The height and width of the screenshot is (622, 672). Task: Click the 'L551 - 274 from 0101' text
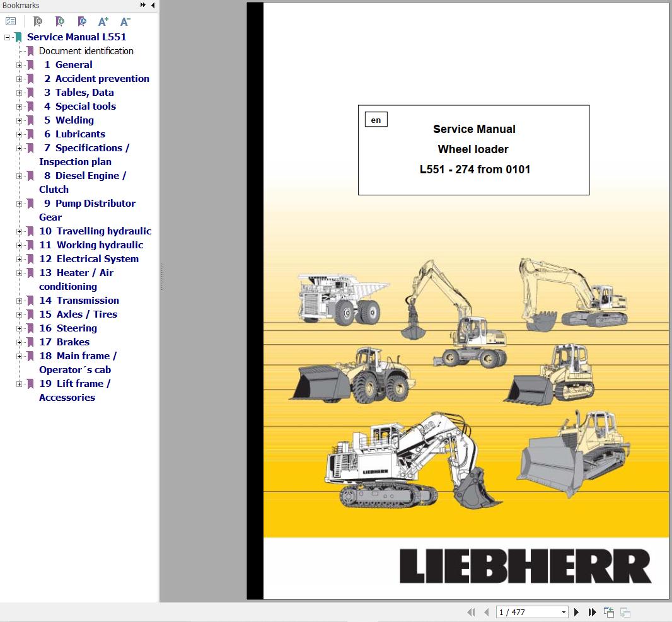[475, 170]
